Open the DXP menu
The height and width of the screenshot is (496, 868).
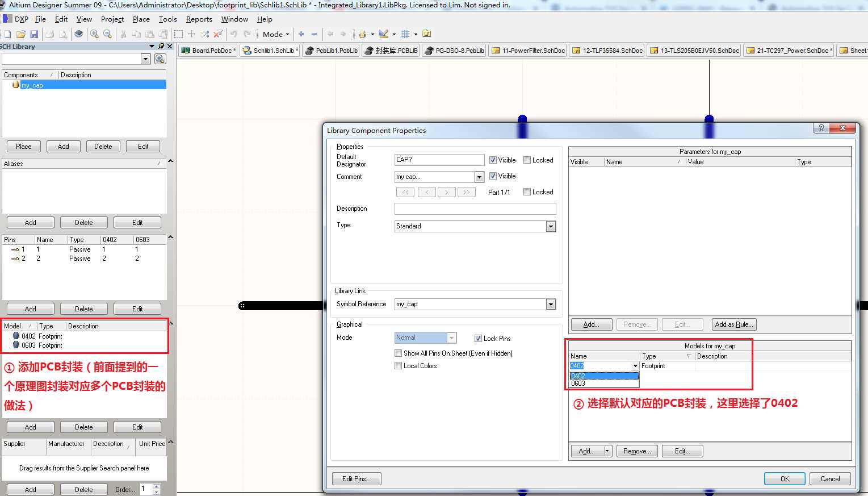tap(16, 19)
